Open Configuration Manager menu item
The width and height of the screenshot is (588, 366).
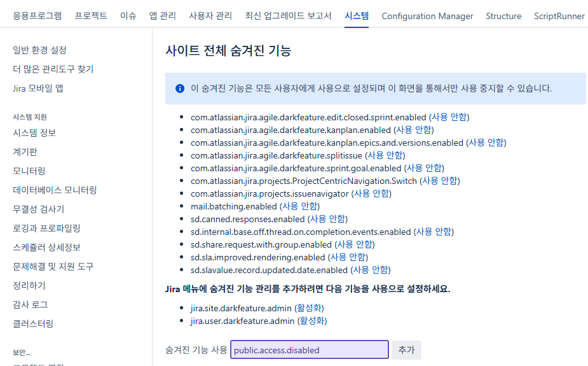click(427, 16)
